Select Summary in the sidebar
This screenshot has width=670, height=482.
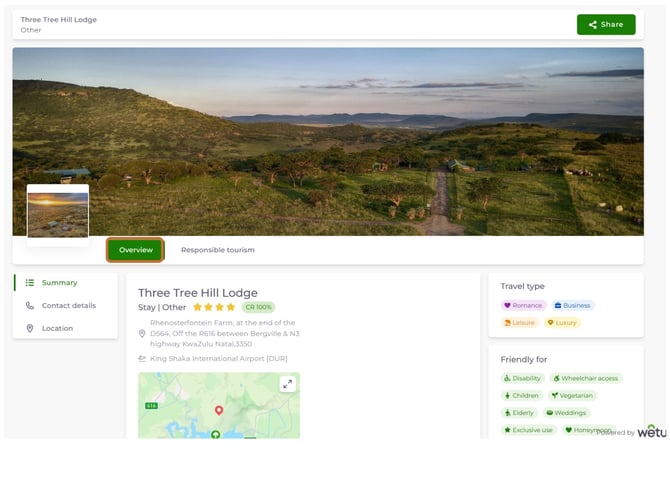click(59, 282)
